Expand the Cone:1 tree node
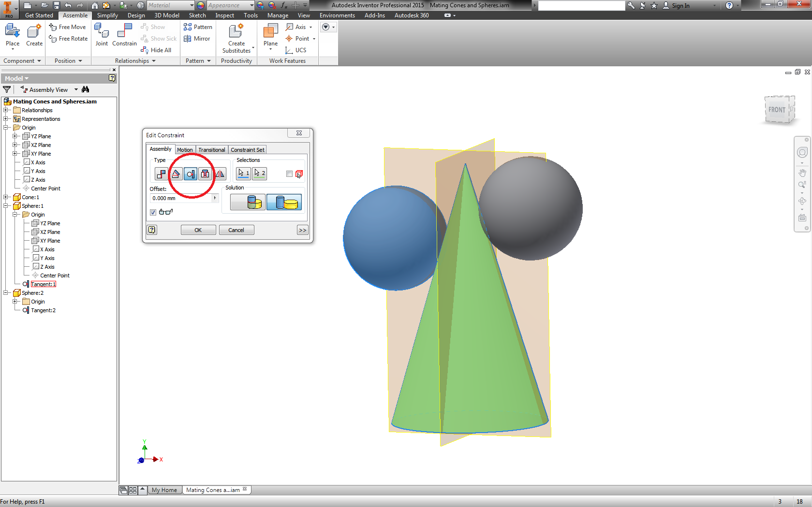The height and width of the screenshot is (507, 812). pos(6,197)
